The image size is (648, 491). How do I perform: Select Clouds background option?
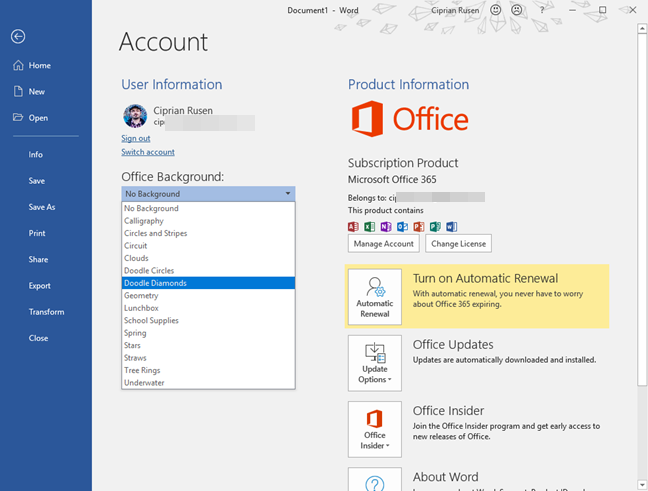click(208, 258)
